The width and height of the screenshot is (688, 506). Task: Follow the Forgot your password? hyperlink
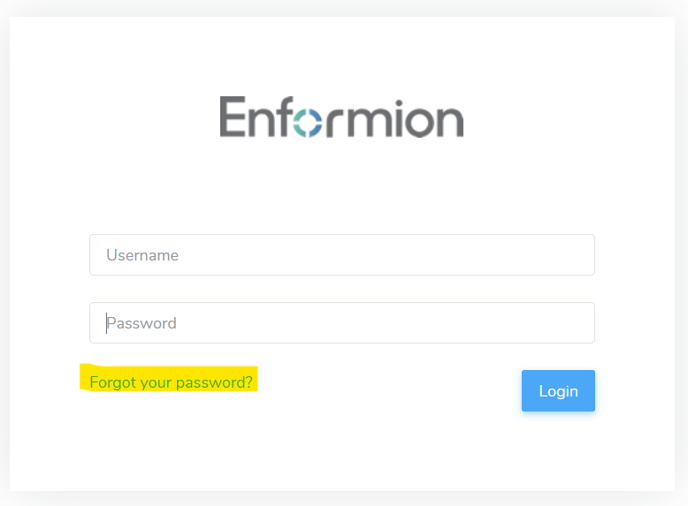coord(171,382)
